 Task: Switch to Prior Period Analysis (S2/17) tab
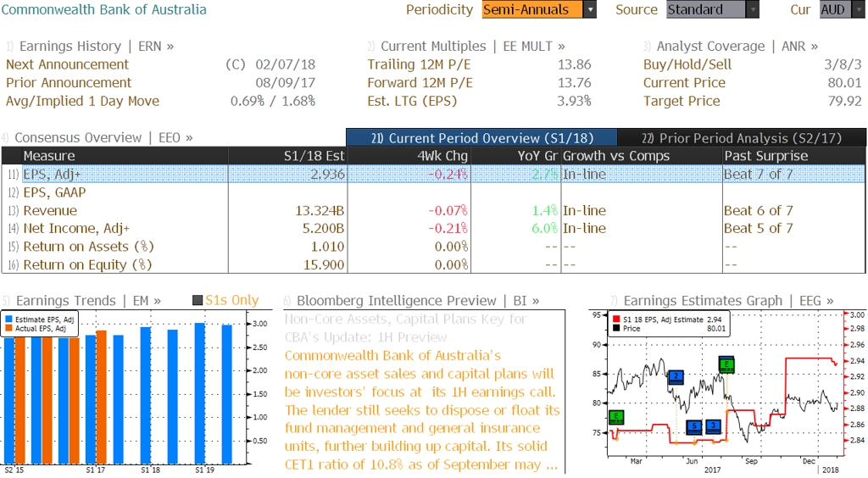point(742,138)
